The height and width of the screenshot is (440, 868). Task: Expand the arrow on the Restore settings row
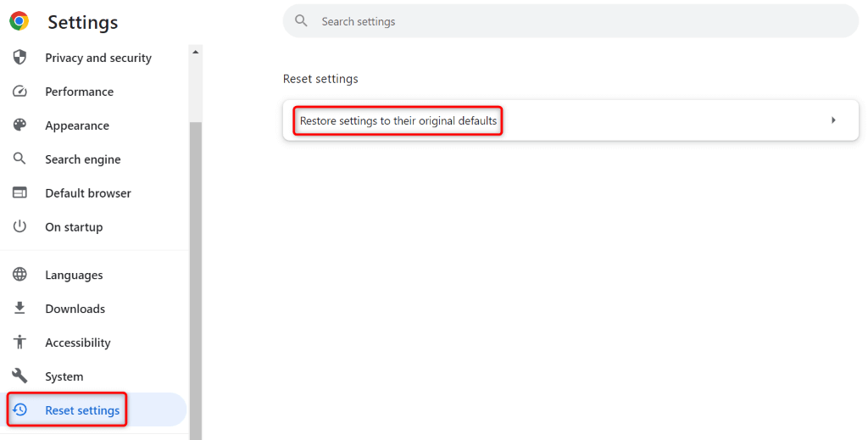[833, 120]
